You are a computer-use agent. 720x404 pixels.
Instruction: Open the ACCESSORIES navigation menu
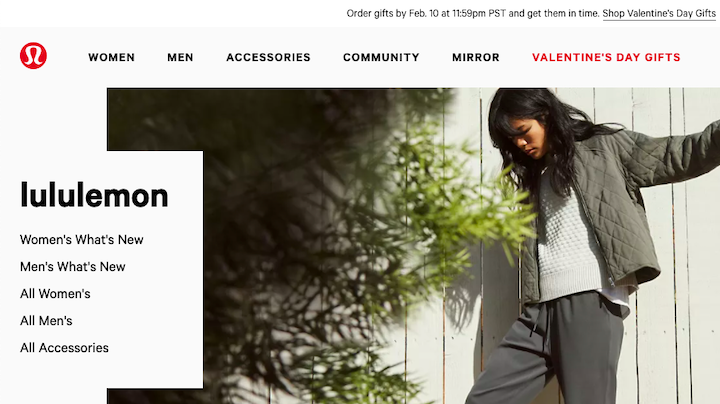[268, 57]
